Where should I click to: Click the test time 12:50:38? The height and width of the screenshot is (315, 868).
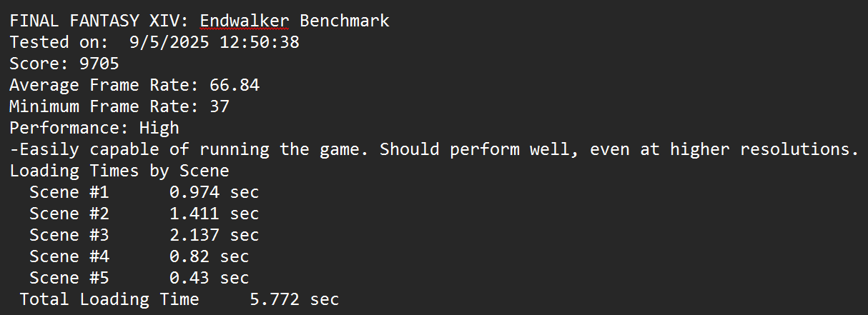259,42
